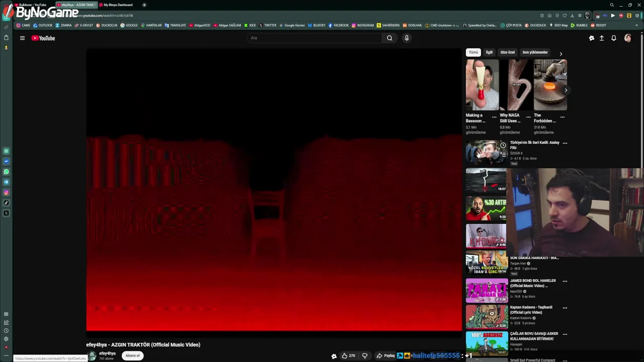Switch to the My Blerps Dashboard tab
The width and height of the screenshot is (644, 362).
coord(118,5)
